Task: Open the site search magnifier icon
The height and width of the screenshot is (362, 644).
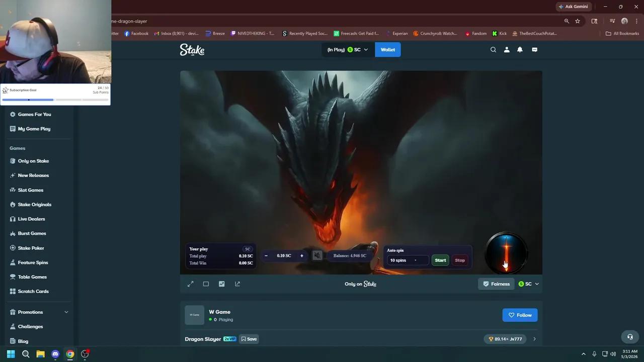Action: (x=493, y=50)
